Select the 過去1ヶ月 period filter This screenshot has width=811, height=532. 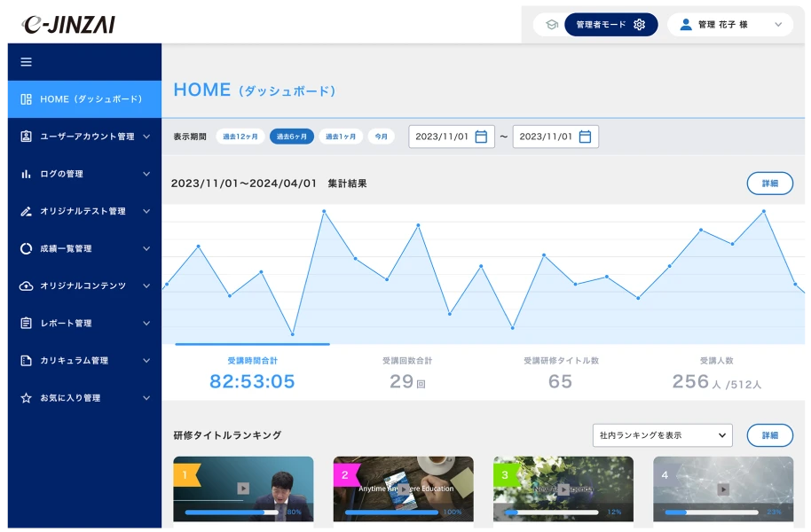[x=341, y=137]
